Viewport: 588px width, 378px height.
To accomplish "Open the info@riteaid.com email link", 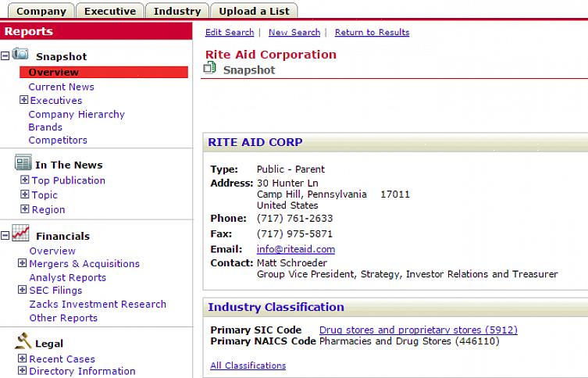I will (x=296, y=249).
